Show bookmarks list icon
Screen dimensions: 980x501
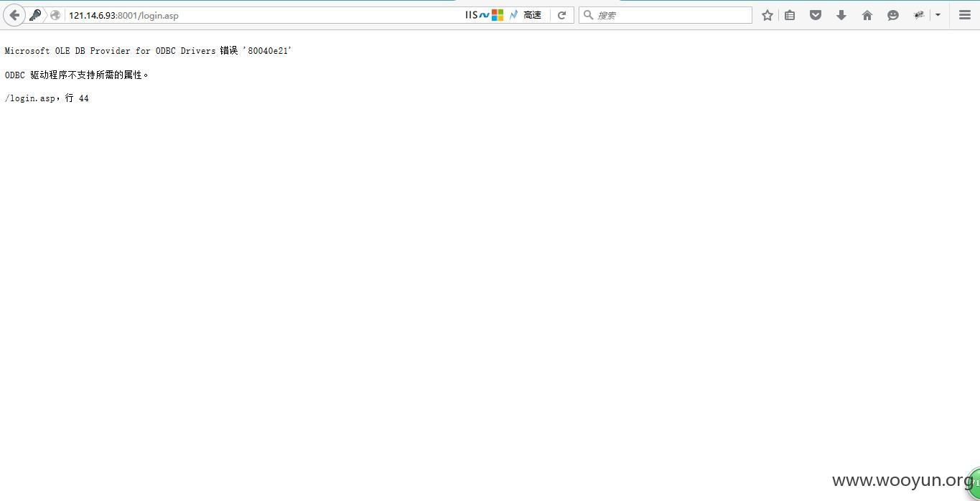(790, 15)
